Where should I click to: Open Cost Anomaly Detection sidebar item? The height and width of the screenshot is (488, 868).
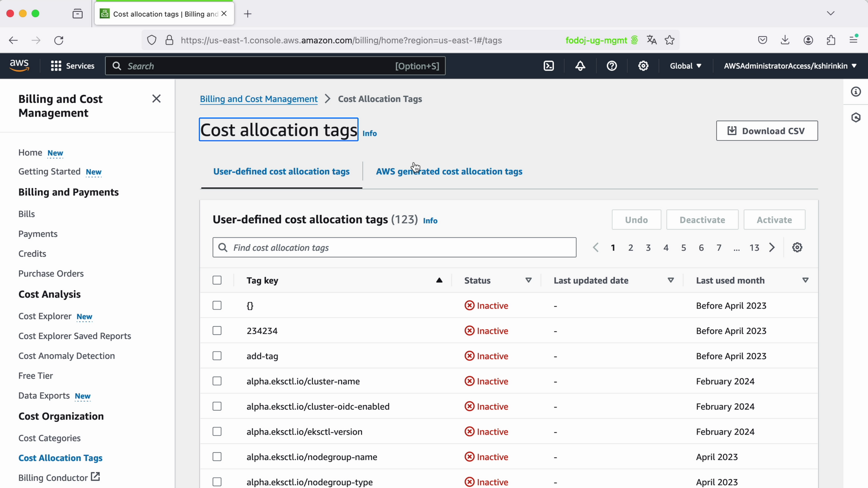(x=66, y=356)
